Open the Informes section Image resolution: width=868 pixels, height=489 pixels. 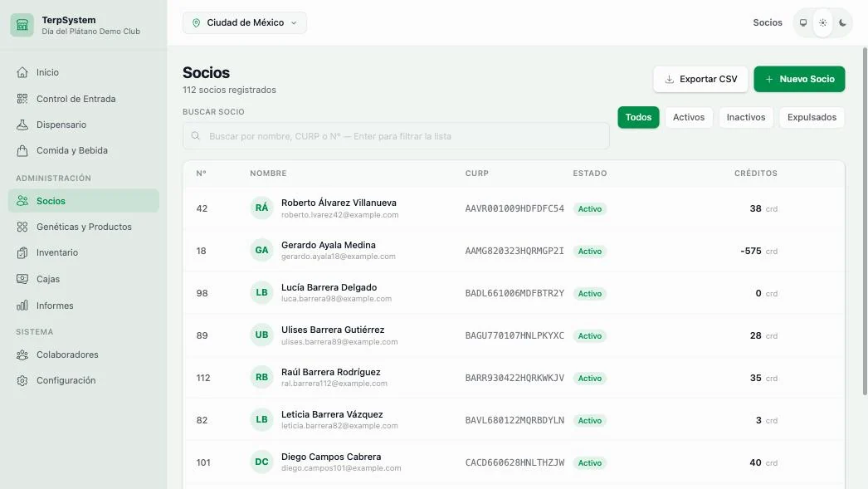pos(84,306)
